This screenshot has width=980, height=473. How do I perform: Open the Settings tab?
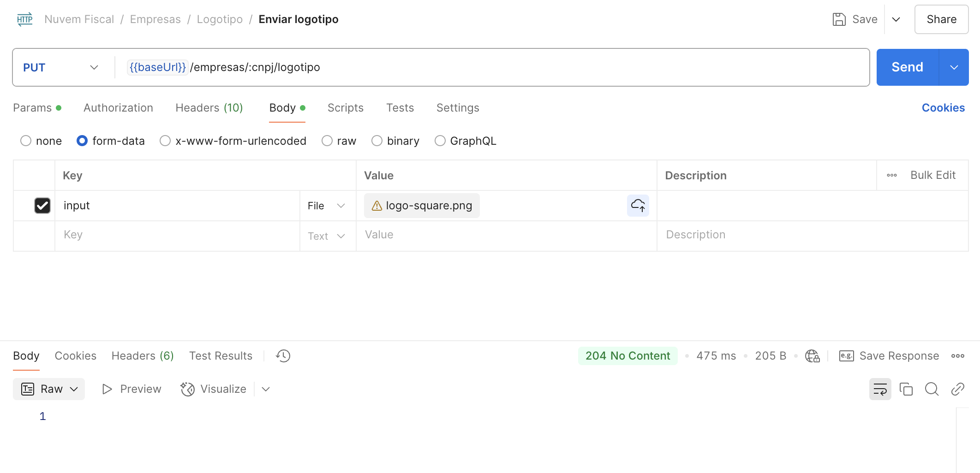[458, 108]
